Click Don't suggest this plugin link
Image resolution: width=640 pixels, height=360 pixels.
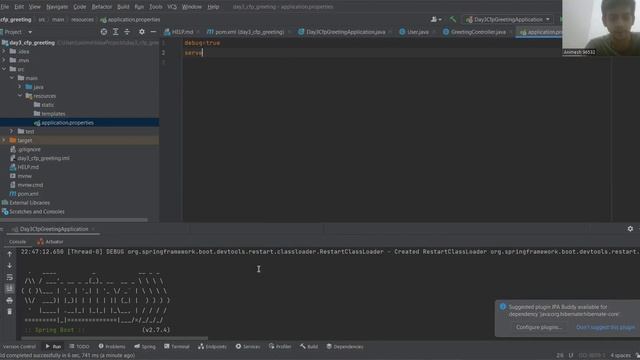click(606, 327)
